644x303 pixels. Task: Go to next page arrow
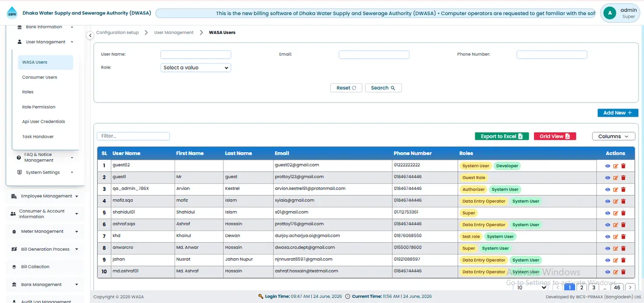630,287
